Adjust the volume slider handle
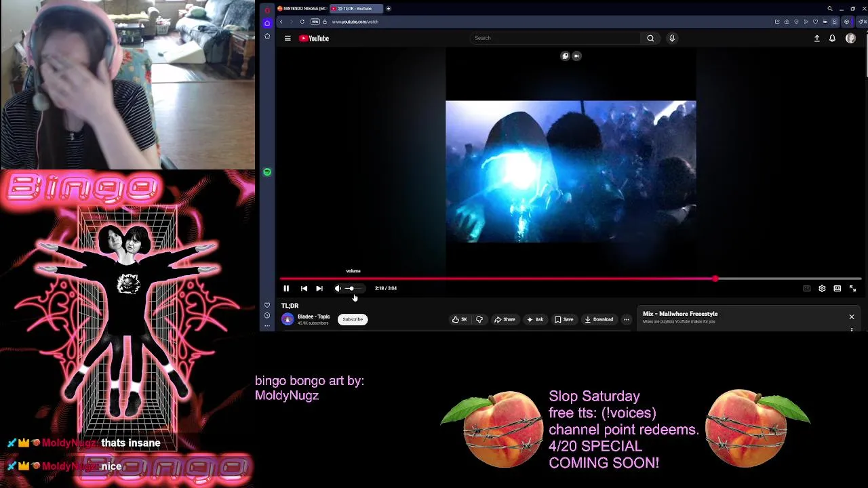The image size is (868, 488). (x=351, y=289)
